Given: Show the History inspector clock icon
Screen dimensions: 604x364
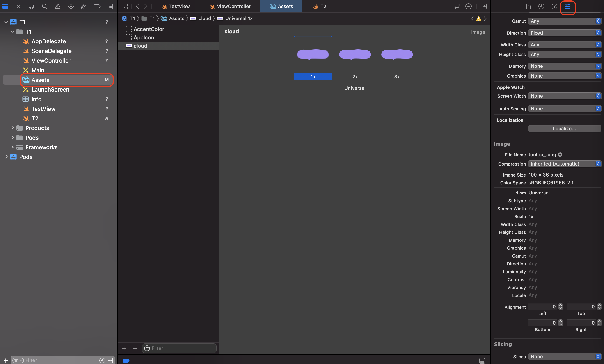Looking at the screenshot, I should point(541,6).
